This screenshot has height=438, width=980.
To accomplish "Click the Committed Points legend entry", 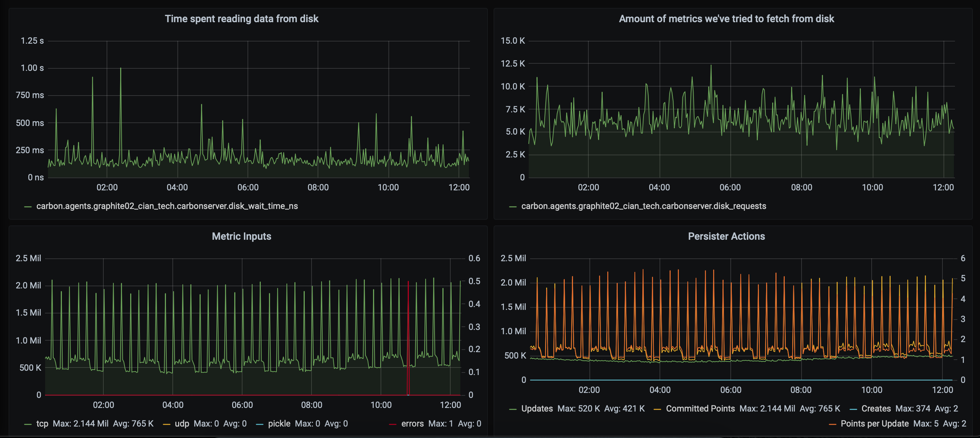I will [x=700, y=409].
